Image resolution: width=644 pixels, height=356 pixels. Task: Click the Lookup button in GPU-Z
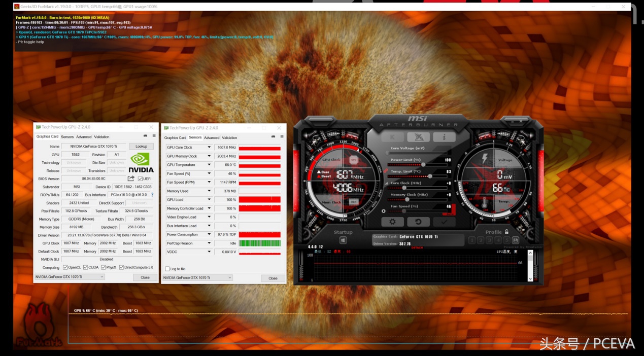[141, 146]
